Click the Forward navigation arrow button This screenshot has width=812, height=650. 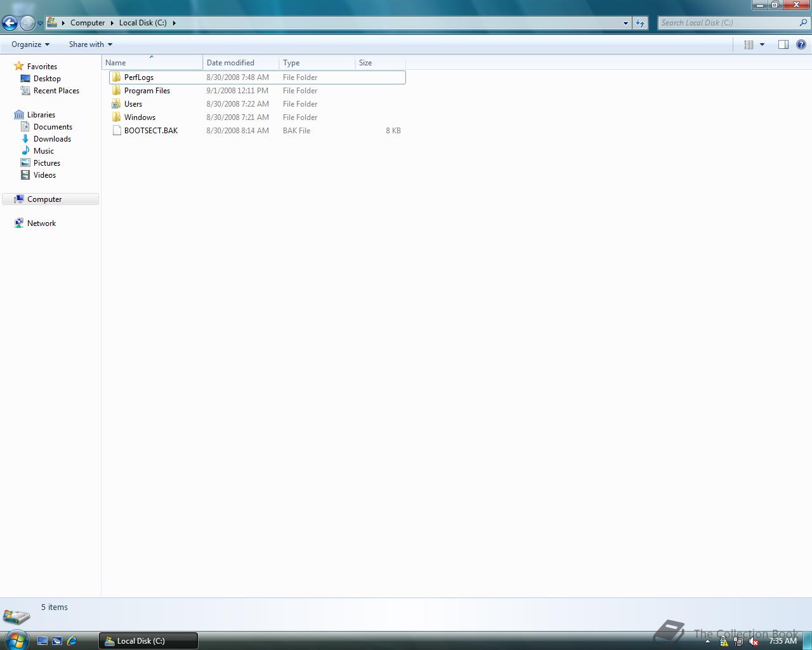click(x=27, y=23)
